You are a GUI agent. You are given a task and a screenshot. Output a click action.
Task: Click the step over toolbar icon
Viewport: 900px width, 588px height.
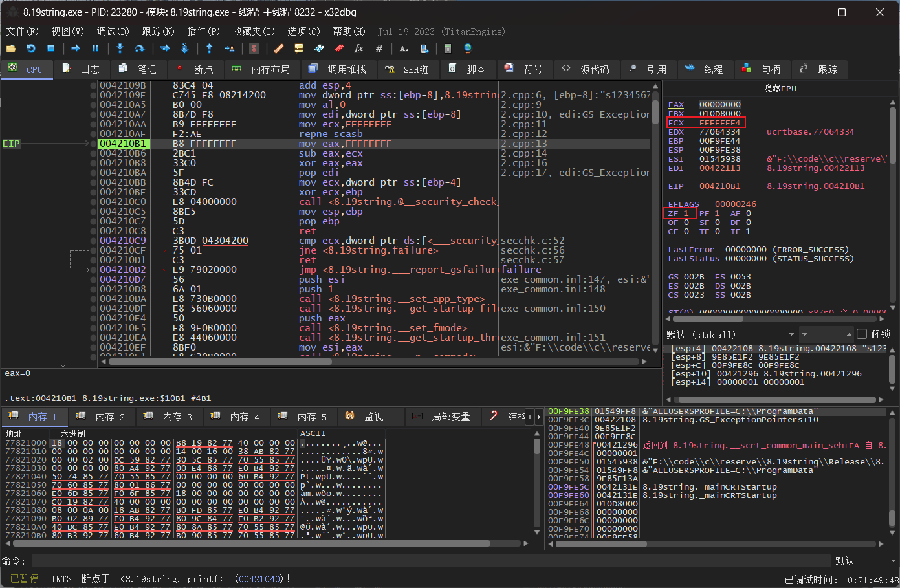[x=139, y=49]
